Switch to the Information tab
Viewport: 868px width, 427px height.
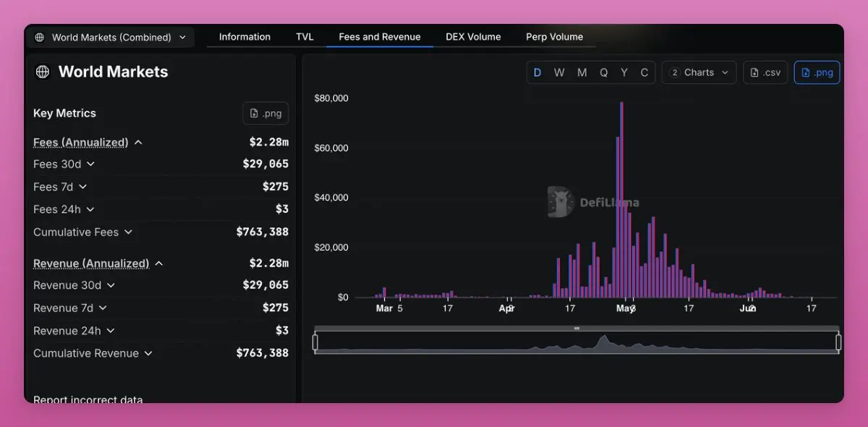point(244,37)
